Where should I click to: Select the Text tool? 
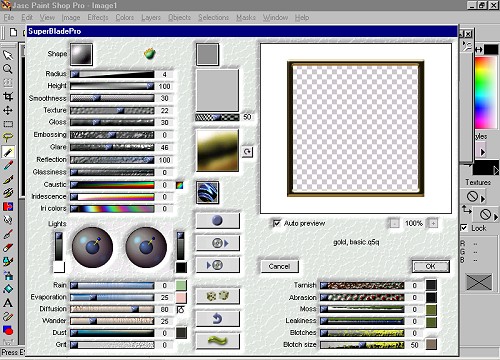coord(8,303)
